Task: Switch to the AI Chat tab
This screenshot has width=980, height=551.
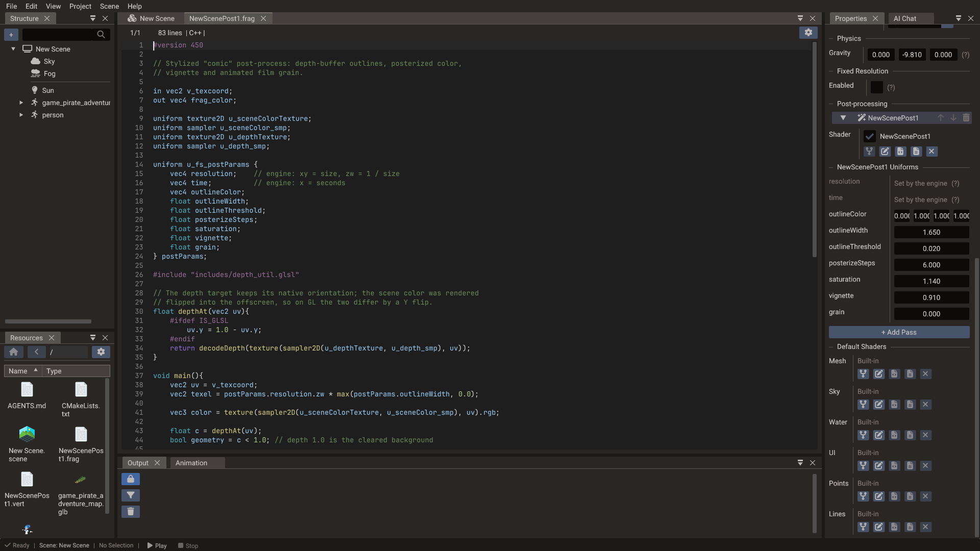Action: pyautogui.click(x=905, y=18)
